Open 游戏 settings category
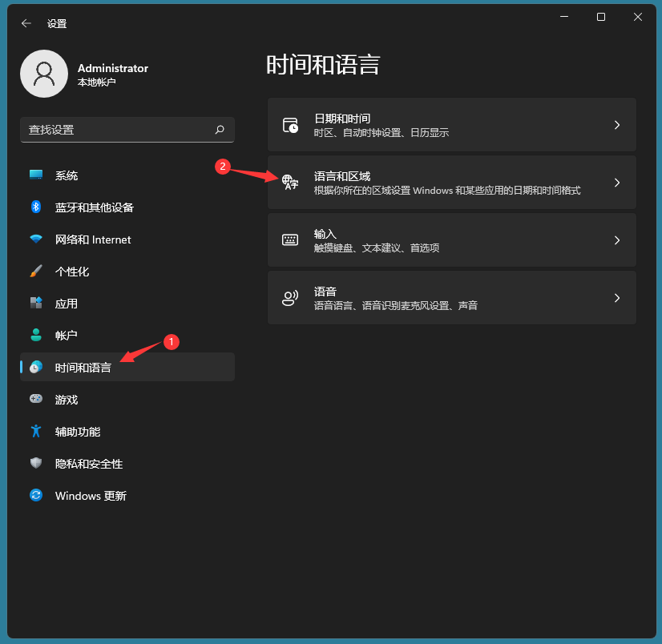Screen dimensions: 662x644 (x=127, y=399)
